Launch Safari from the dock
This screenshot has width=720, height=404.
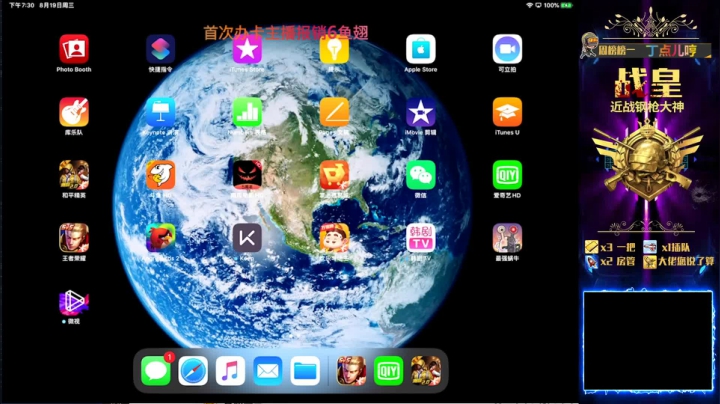click(x=193, y=370)
